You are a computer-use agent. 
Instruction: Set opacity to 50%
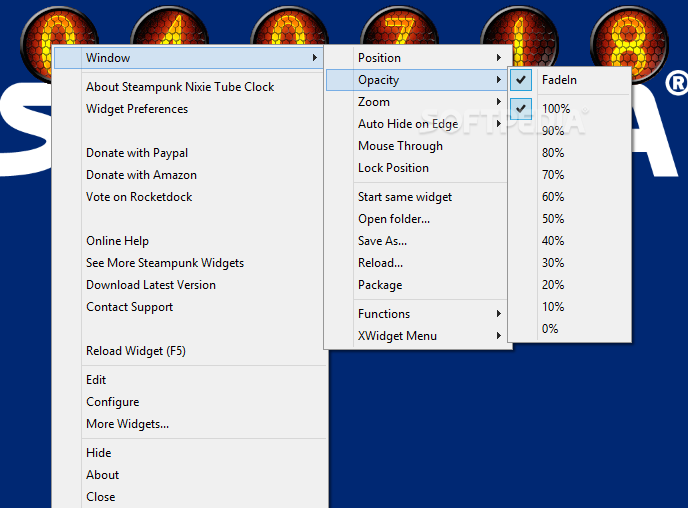(x=570, y=218)
